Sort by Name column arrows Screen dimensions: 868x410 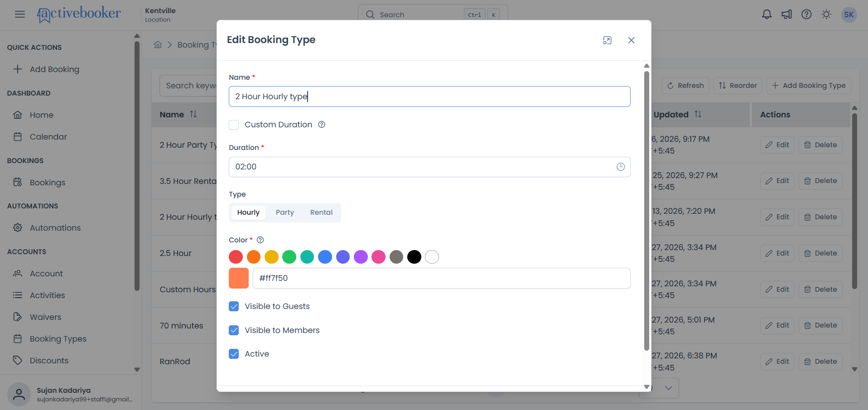tap(193, 114)
